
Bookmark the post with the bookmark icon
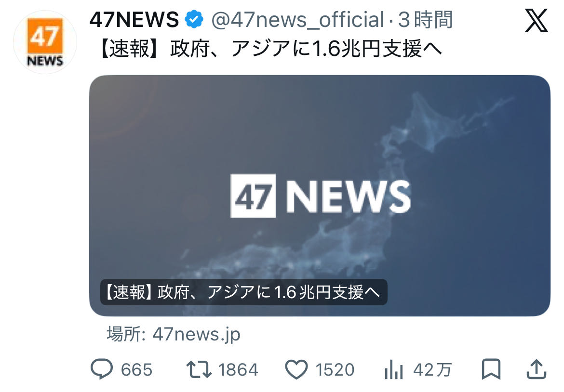pyautogui.click(x=491, y=369)
